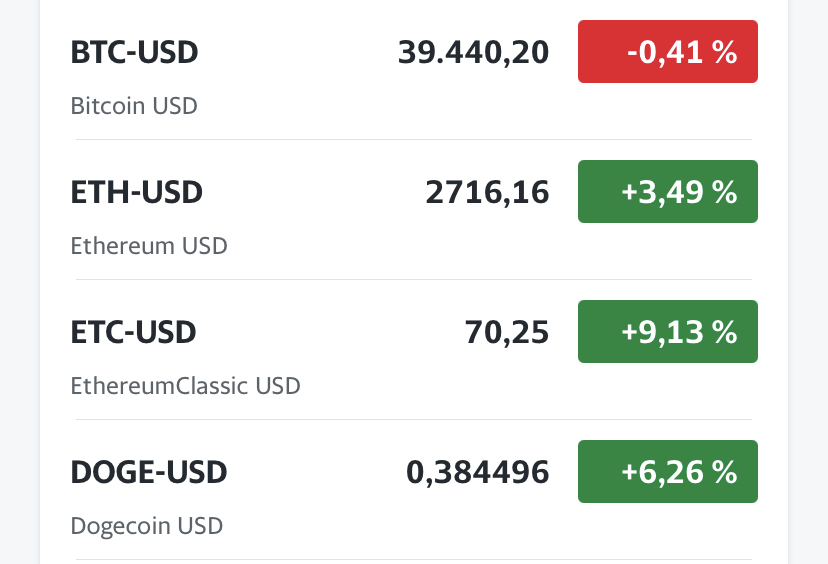
Task: Open the ETH-USD ticker
Action: coord(136,192)
